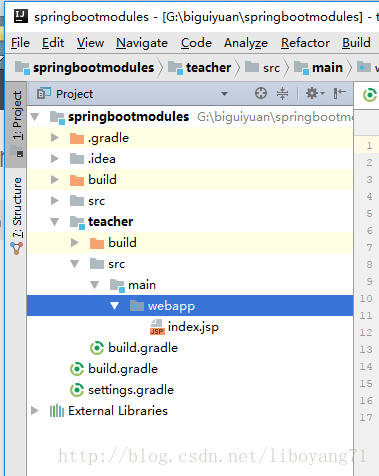Toggle the 1: Project side tab

coord(16,124)
